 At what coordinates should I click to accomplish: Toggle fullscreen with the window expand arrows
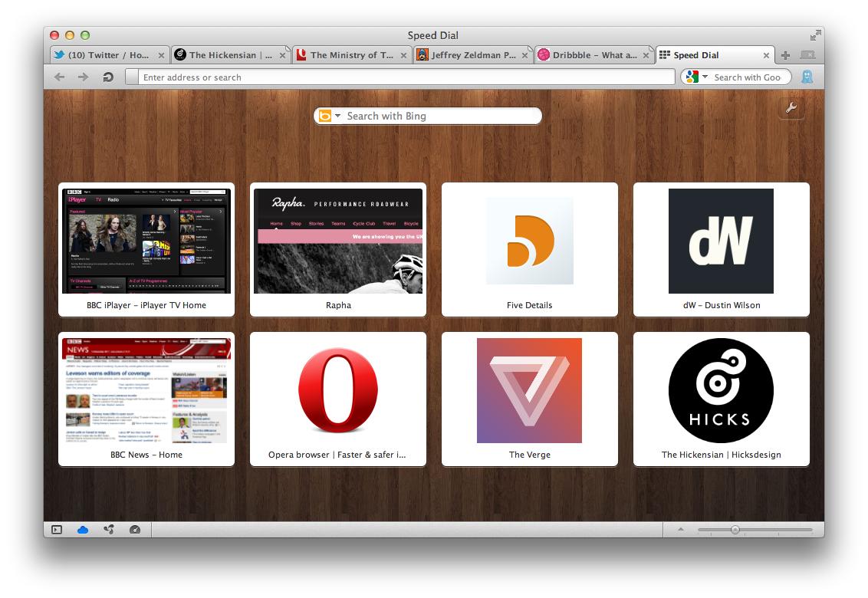pos(815,35)
